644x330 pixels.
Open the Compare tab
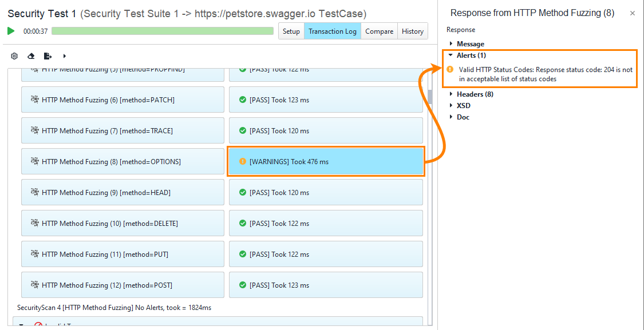(x=379, y=31)
